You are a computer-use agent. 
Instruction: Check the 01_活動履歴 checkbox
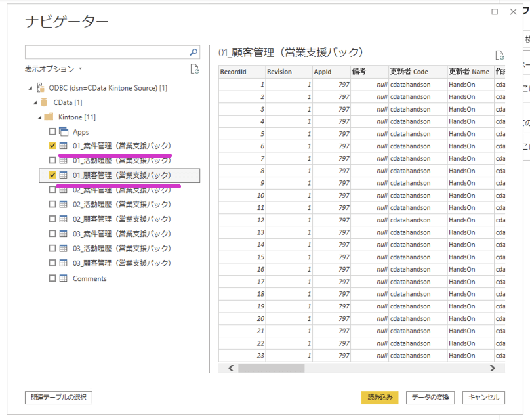coord(52,160)
